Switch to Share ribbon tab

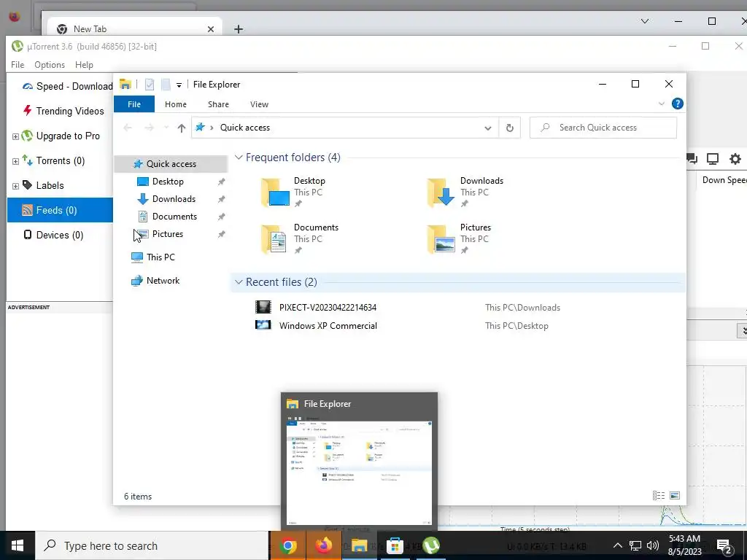point(218,104)
